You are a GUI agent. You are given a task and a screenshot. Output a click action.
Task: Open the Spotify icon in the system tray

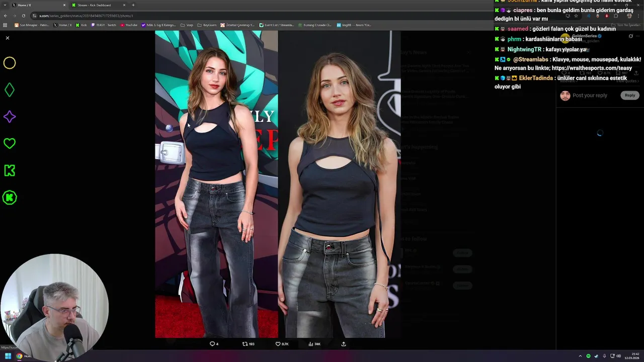pyautogui.click(x=588, y=356)
